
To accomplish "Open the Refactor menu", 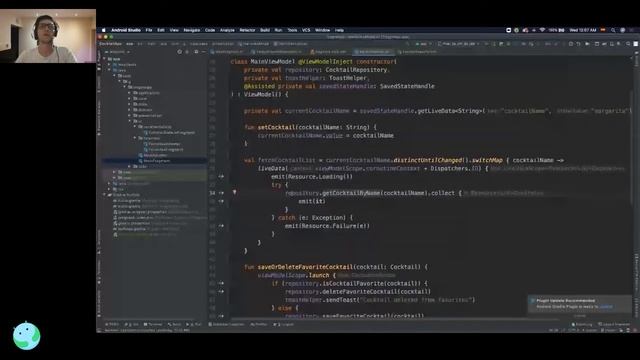I will [247, 30].
